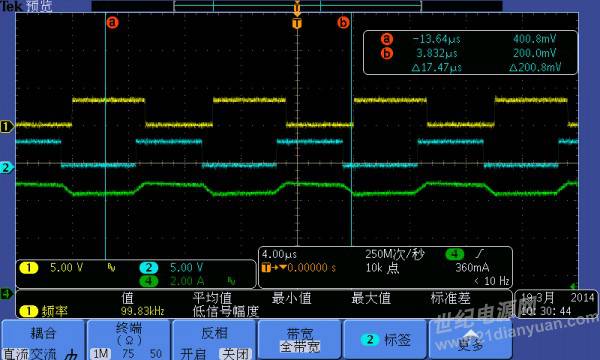Open the 反相 invert menu button
600x360 pixels.
click(214, 340)
